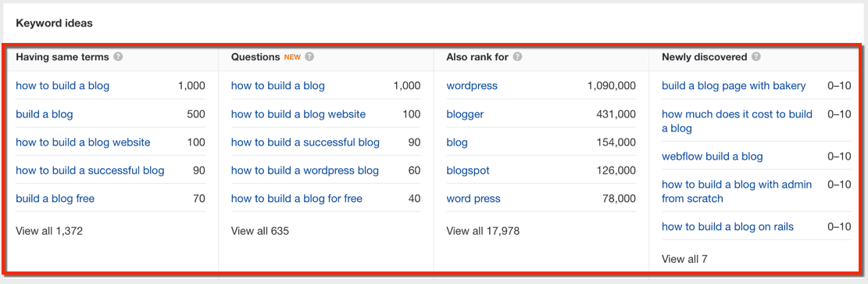Screen dimensions: 868x284
Task: Open help icon beside Having same terms
Action: 118,56
